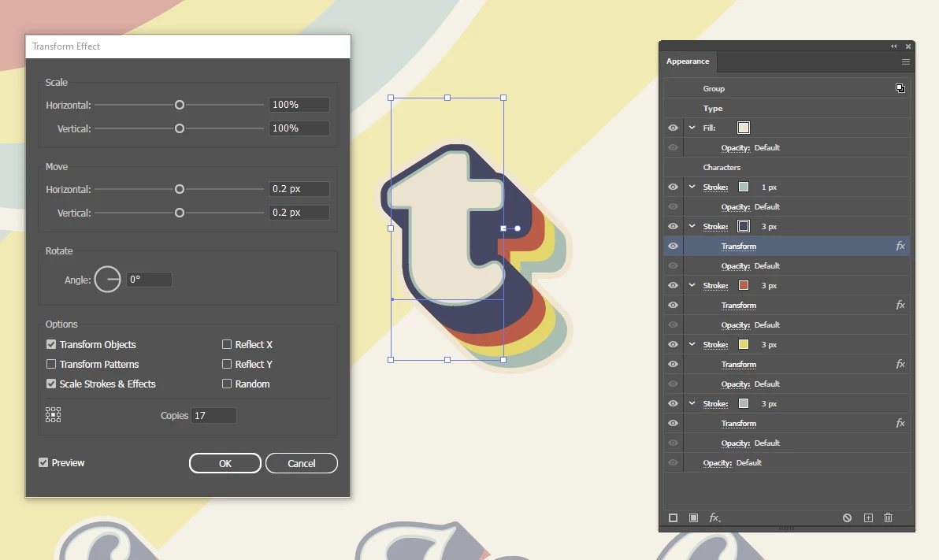Image resolution: width=939 pixels, height=560 pixels.
Task: Open Fill's Opacity Default link
Action: 751,148
